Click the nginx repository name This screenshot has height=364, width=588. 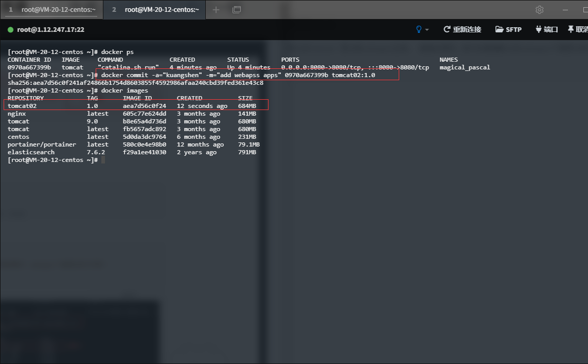[x=17, y=114]
